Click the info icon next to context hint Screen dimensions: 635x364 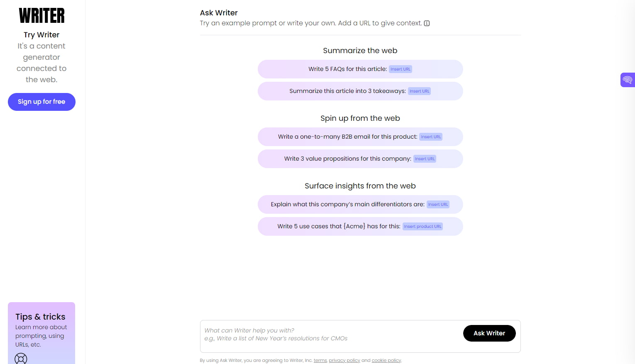[427, 23]
